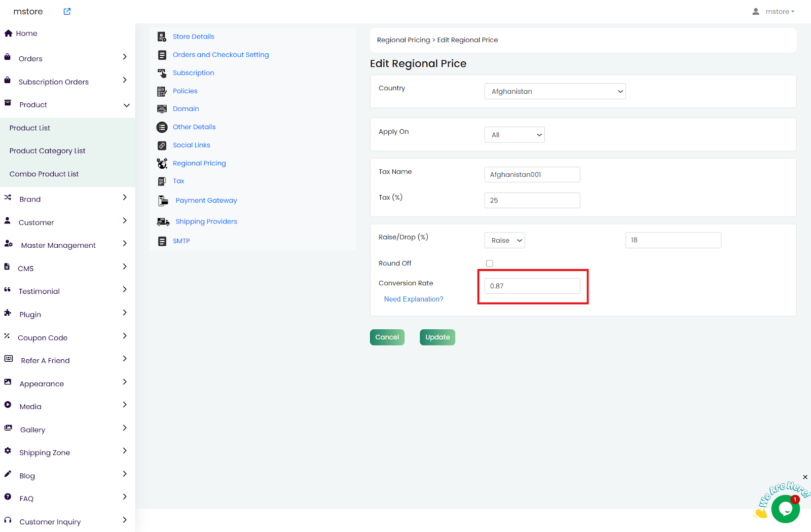Open Product Category List in sidebar
The width and height of the screenshot is (811, 532).
pyautogui.click(x=47, y=151)
